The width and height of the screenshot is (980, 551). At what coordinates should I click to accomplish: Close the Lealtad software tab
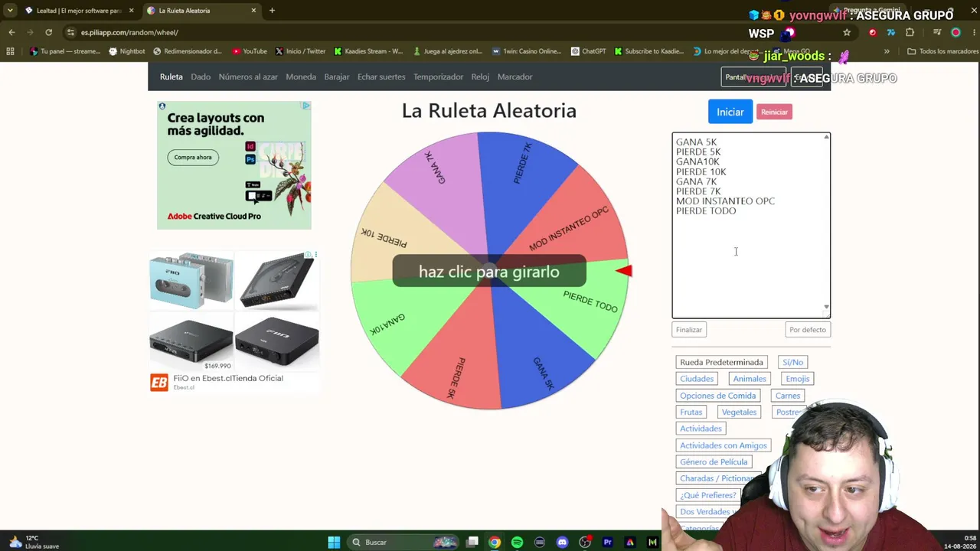(132, 11)
